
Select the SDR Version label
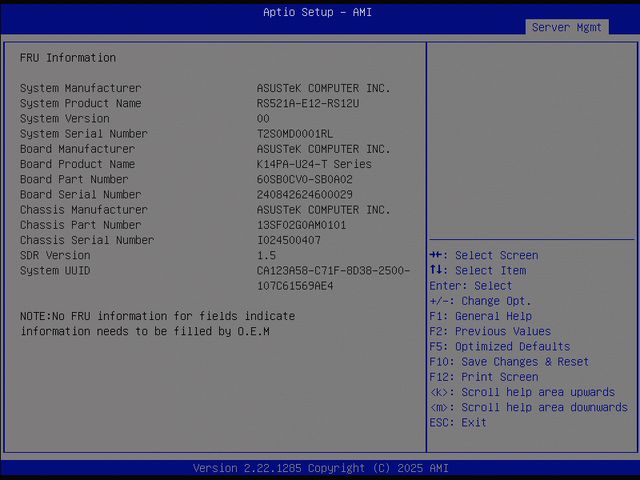55,255
